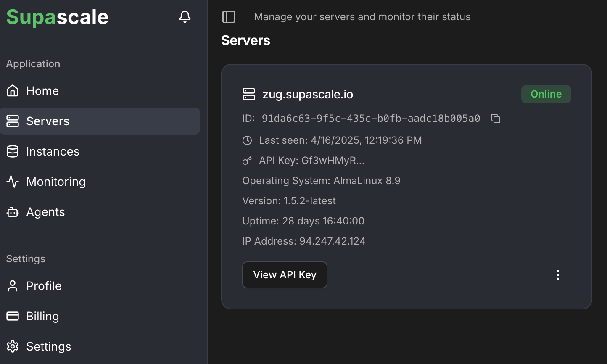The height and width of the screenshot is (364, 607).
Task: Click the server icon beside zug.supascale.io
Action: [249, 94]
